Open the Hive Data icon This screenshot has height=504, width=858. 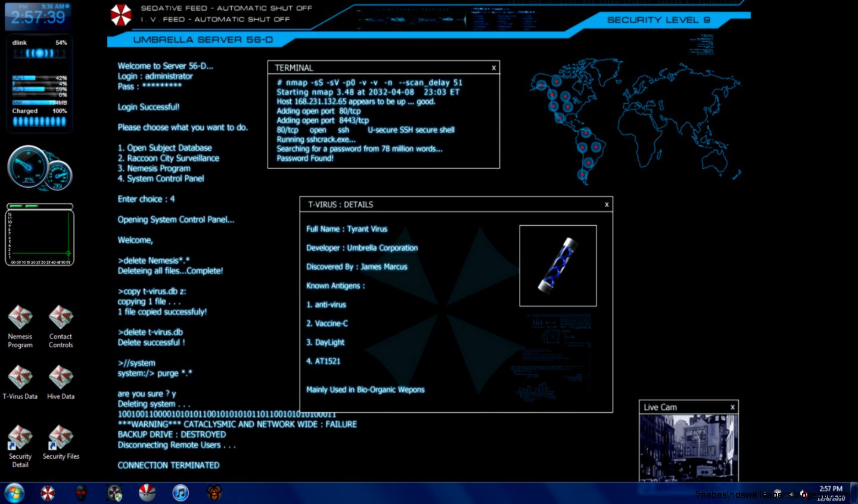point(60,377)
